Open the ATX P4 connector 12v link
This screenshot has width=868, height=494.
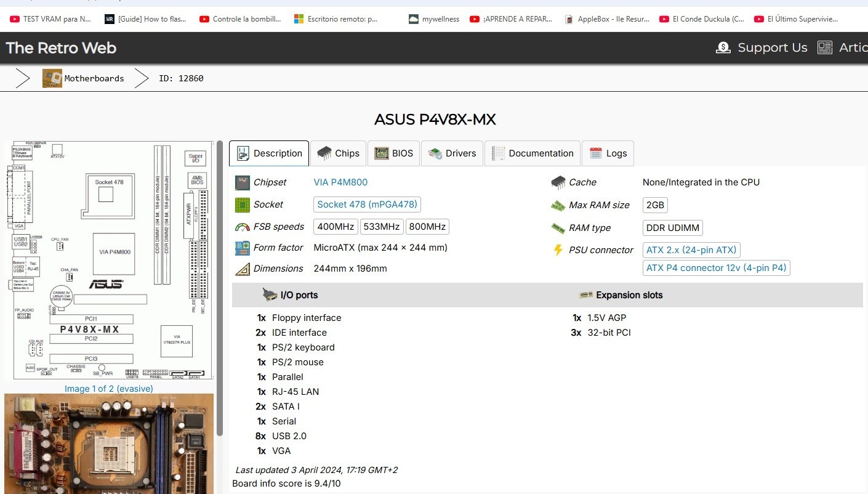pos(716,268)
